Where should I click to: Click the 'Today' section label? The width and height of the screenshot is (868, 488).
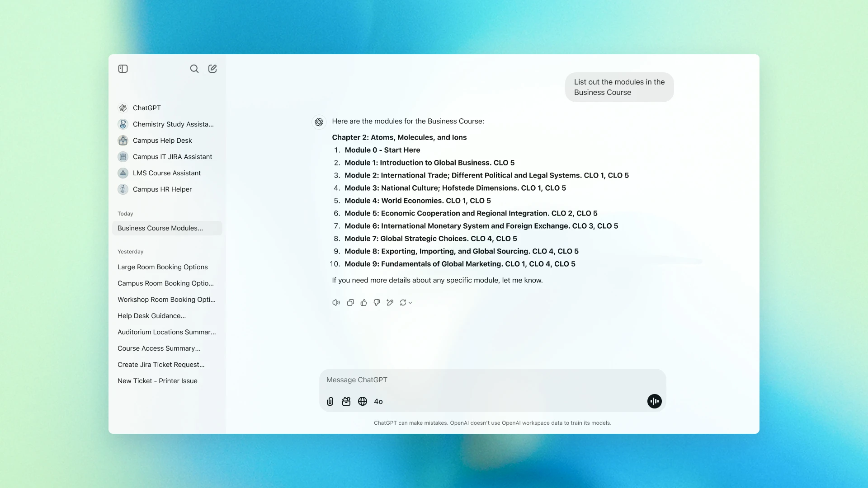(125, 214)
